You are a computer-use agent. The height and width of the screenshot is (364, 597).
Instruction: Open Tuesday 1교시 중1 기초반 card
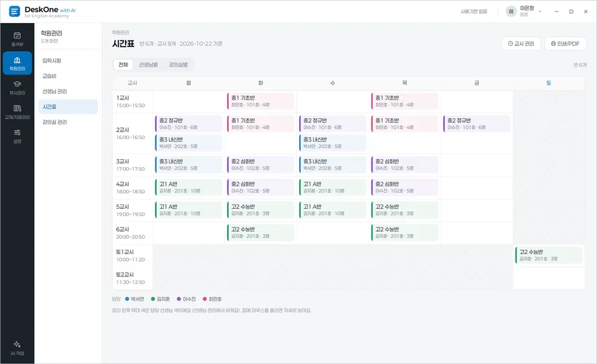261,101
